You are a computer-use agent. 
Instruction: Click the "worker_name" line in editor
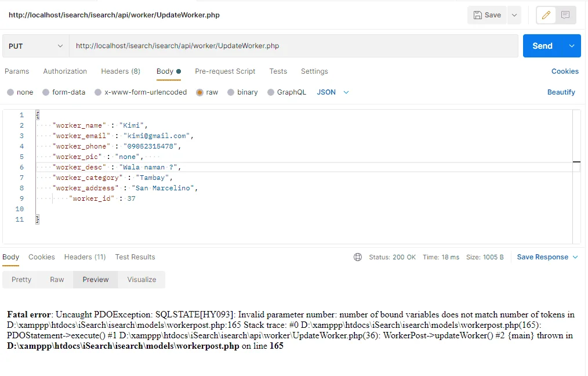point(100,125)
